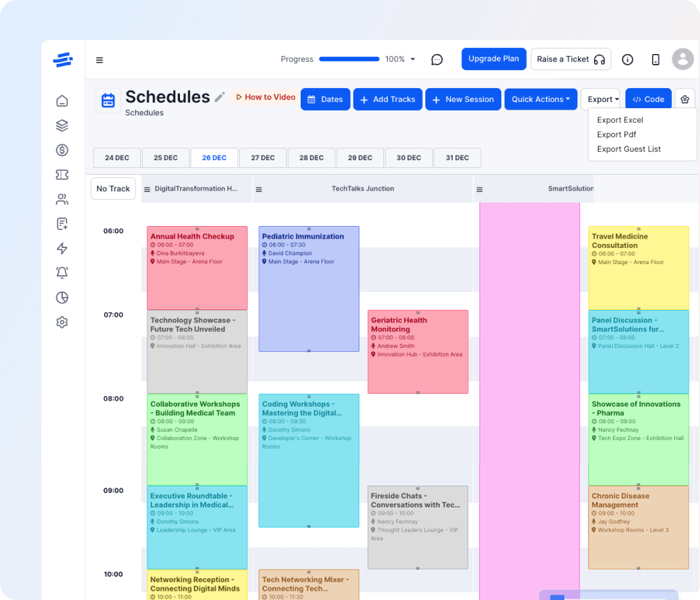Toggle the Export dropdown

point(600,99)
